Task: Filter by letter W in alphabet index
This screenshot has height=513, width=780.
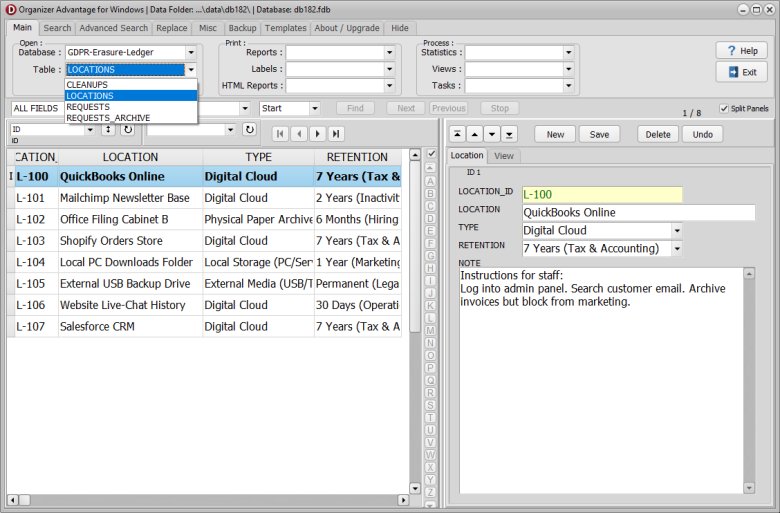Action: tap(430, 455)
